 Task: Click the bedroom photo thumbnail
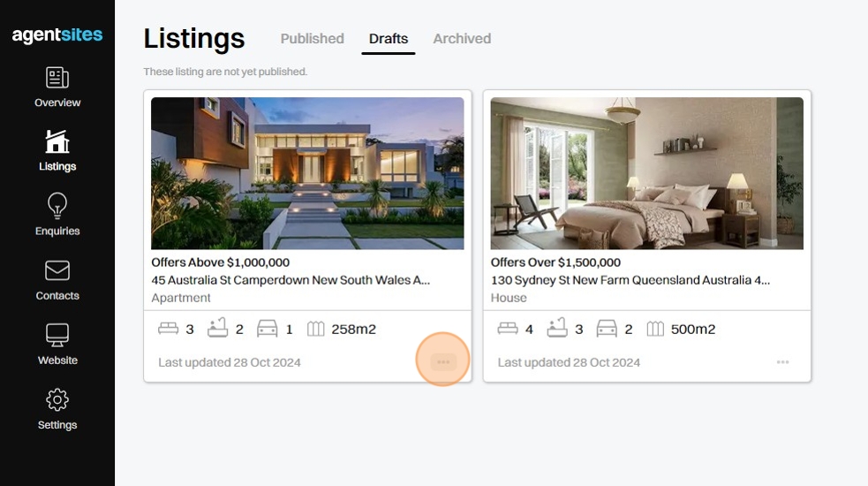click(646, 173)
